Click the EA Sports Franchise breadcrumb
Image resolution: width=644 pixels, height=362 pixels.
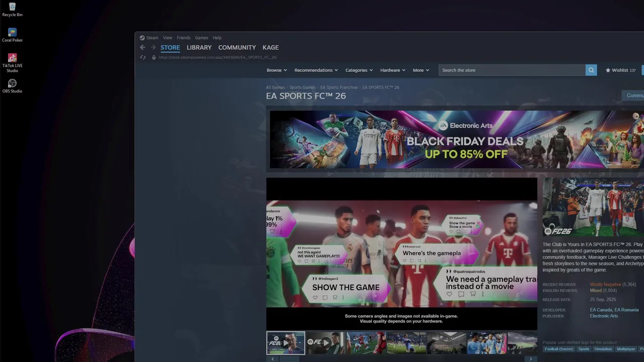point(339,87)
